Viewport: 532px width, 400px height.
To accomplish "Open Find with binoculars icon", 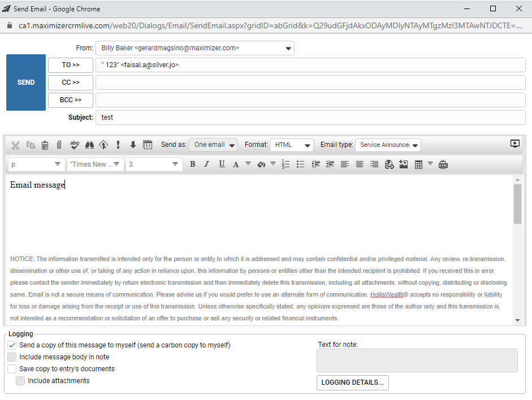I will pos(89,145).
